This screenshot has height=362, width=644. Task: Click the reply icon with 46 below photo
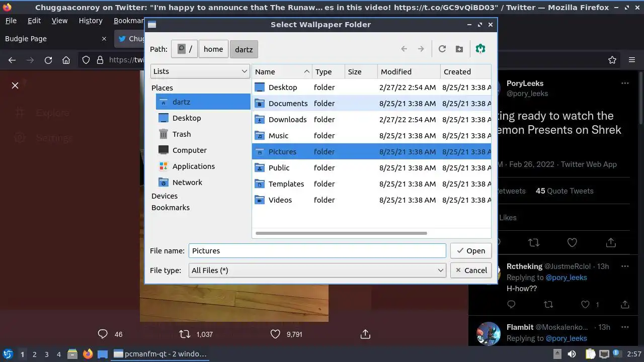click(x=103, y=334)
